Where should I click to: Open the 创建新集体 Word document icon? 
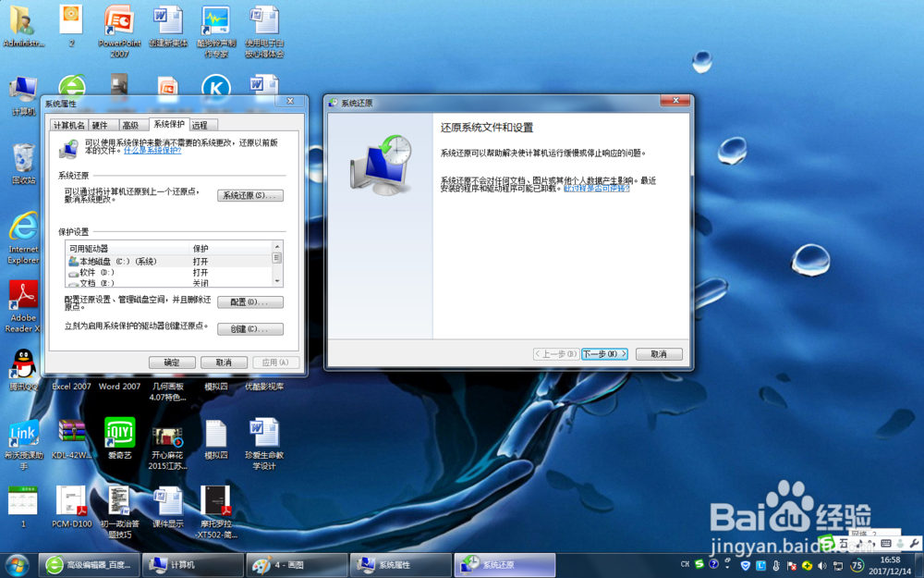tap(168, 27)
